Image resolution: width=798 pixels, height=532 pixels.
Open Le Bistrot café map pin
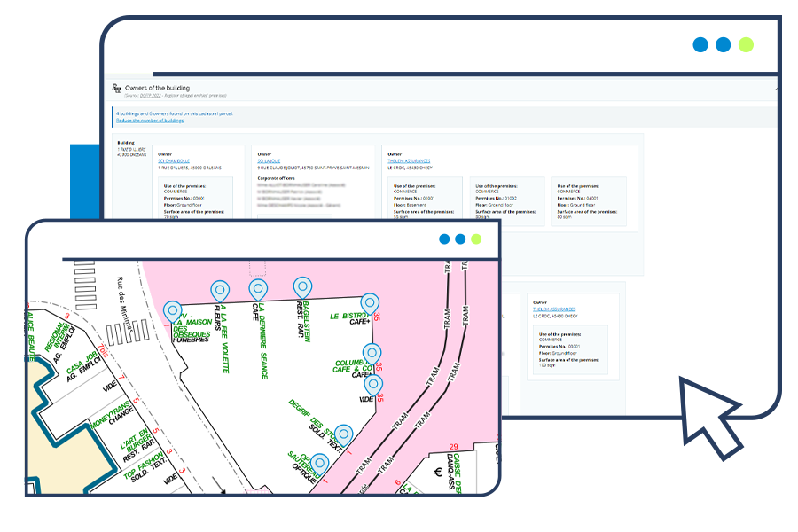[x=370, y=303]
